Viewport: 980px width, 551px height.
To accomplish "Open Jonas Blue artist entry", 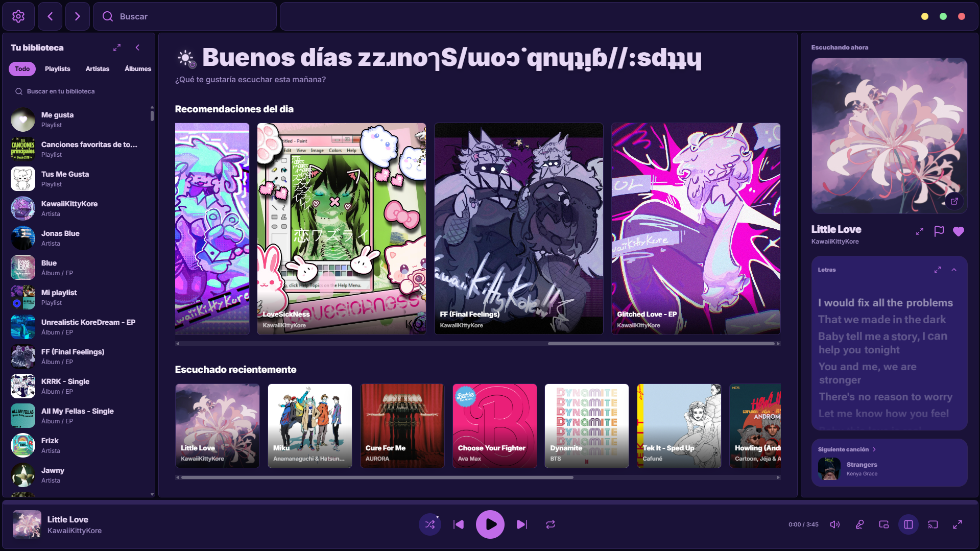I will point(79,238).
